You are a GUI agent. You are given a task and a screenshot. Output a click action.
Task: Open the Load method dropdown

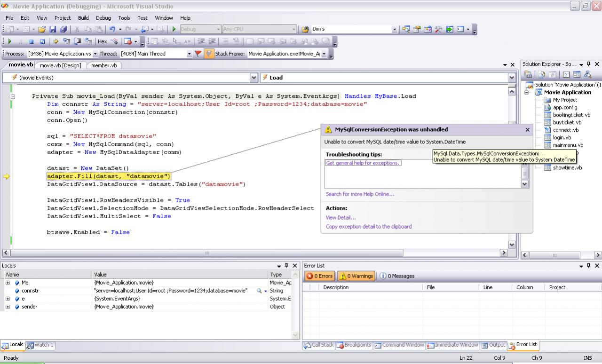pyautogui.click(x=512, y=78)
